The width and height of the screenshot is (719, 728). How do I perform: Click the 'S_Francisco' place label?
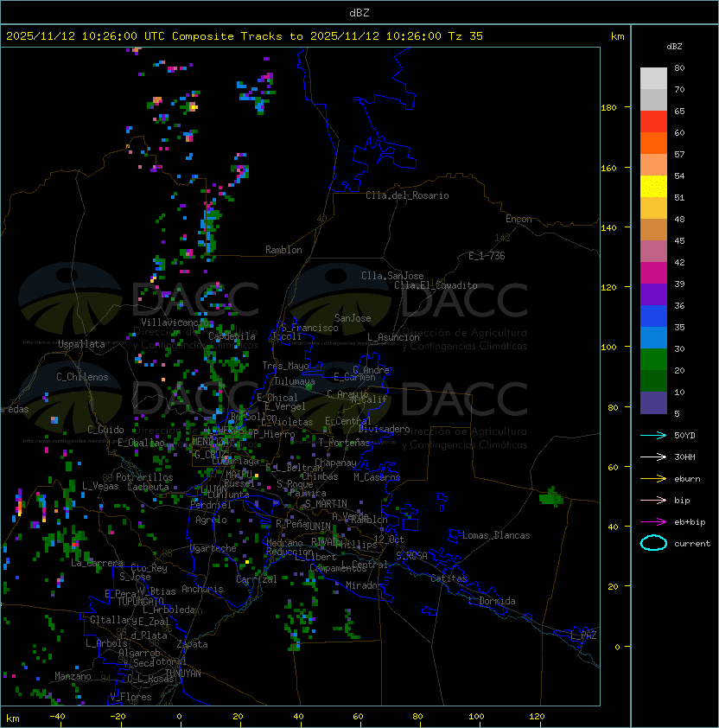309,328
